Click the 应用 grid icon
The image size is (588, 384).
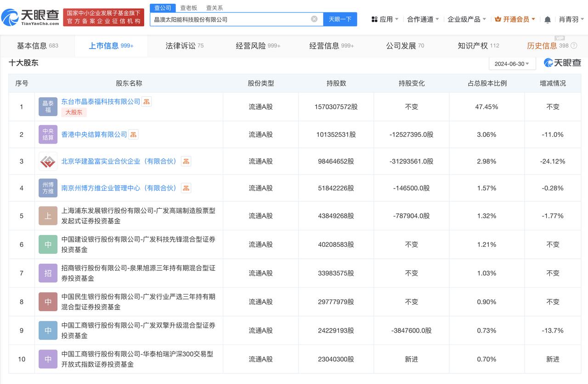(x=374, y=19)
